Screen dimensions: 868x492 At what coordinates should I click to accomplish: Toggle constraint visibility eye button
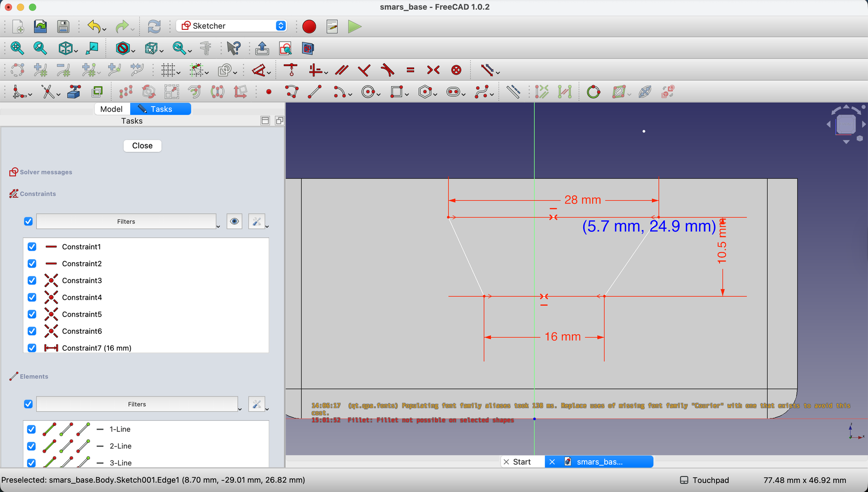pyautogui.click(x=234, y=222)
